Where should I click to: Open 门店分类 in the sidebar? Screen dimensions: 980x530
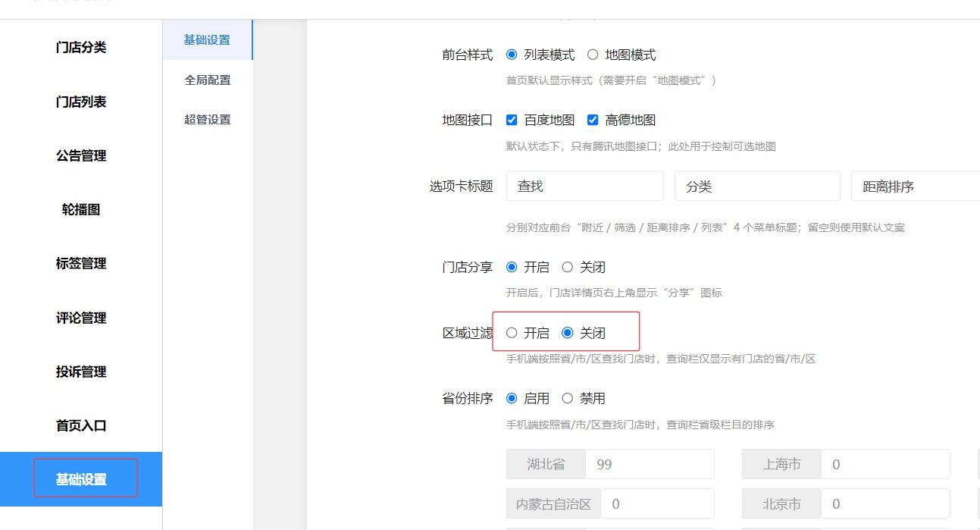pos(81,48)
